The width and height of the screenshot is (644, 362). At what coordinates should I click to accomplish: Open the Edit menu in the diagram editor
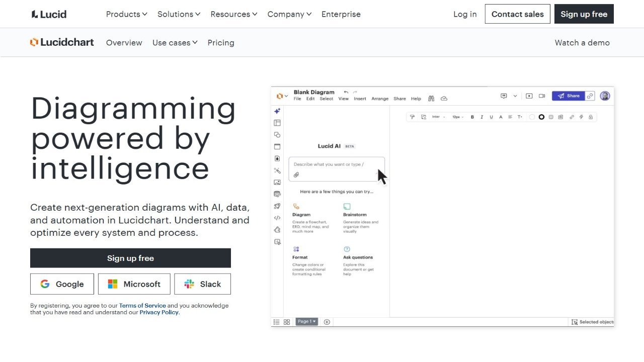point(310,99)
